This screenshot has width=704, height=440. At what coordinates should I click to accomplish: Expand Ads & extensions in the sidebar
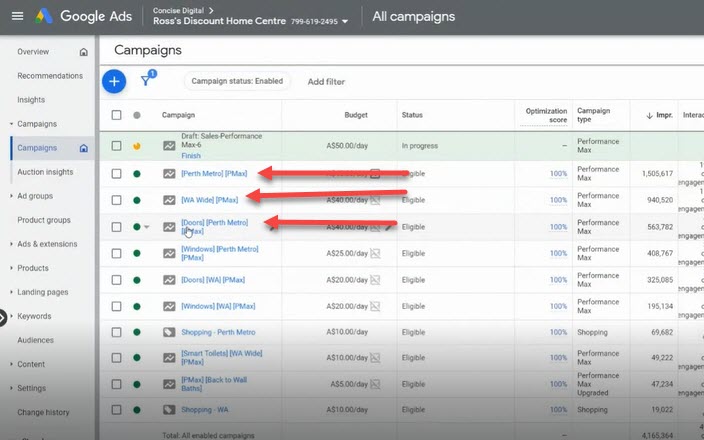[11, 244]
